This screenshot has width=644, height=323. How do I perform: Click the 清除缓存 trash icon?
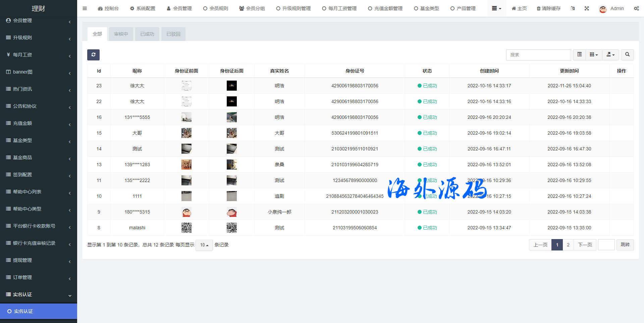[x=538, y=8]
